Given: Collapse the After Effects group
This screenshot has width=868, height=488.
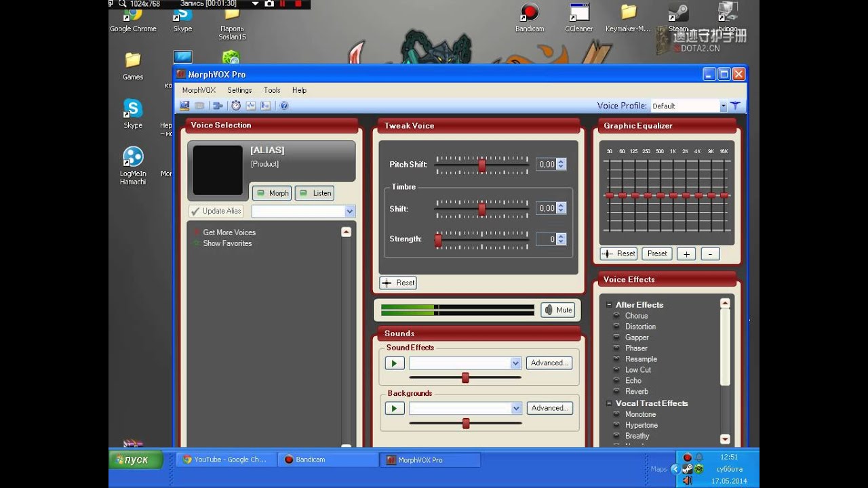Looking at the screenshot, I should [x=608, y=305].
